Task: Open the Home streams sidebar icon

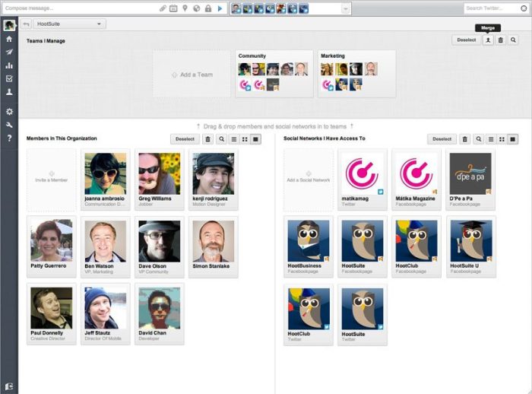Action: pos(9,39)
